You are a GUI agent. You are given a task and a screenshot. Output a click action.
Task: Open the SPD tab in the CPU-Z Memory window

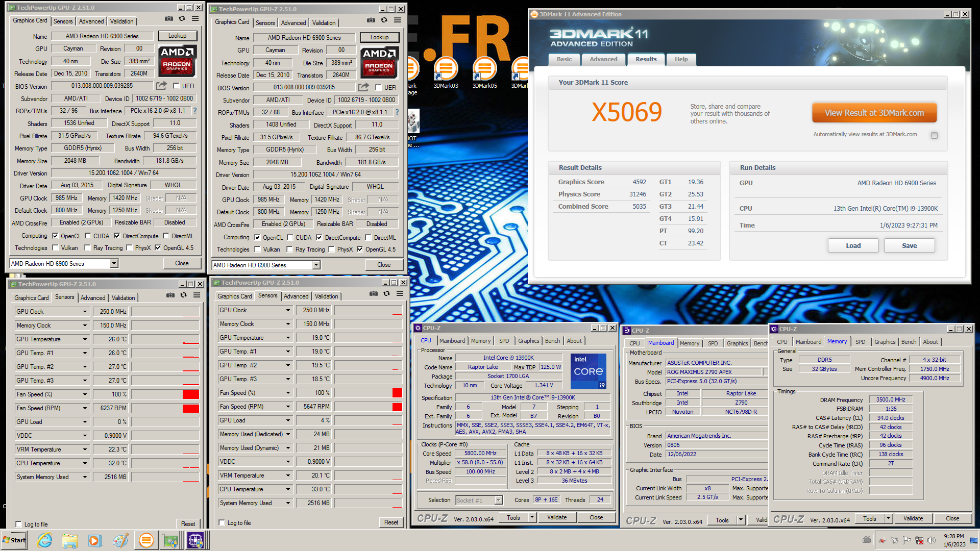860,342
